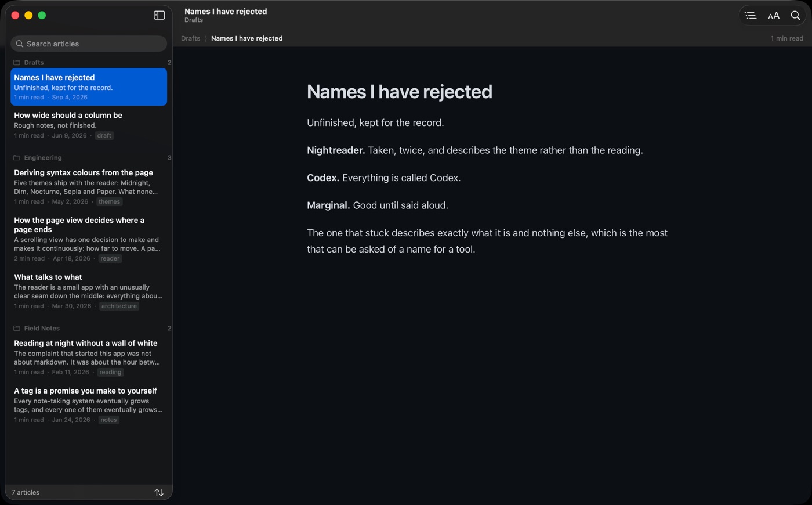Open article 'How wide should a column be'
The height and width of the screenshot is (505, 812).
pos(89,125)
